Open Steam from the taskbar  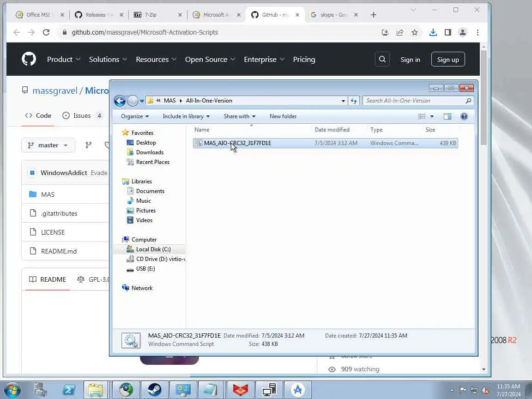point(154,390)
